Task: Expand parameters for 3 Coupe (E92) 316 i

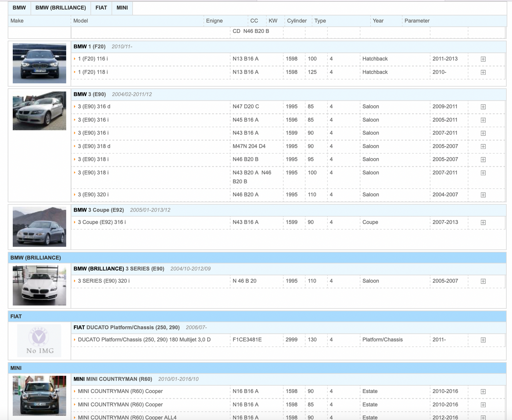Action: pyautogui.click(x=483, y=223)
